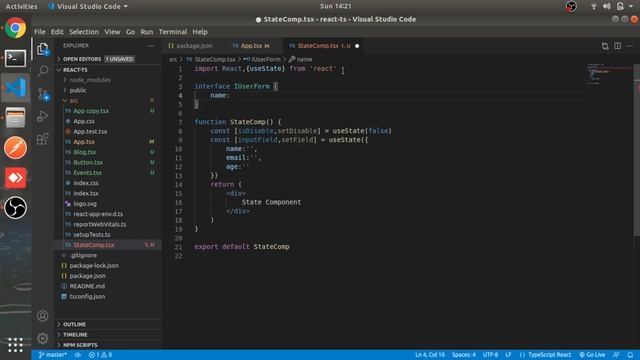Screen dimensions: 640x360
Task: Open Activities overview in top bar
Action: [x=21, y=7]
